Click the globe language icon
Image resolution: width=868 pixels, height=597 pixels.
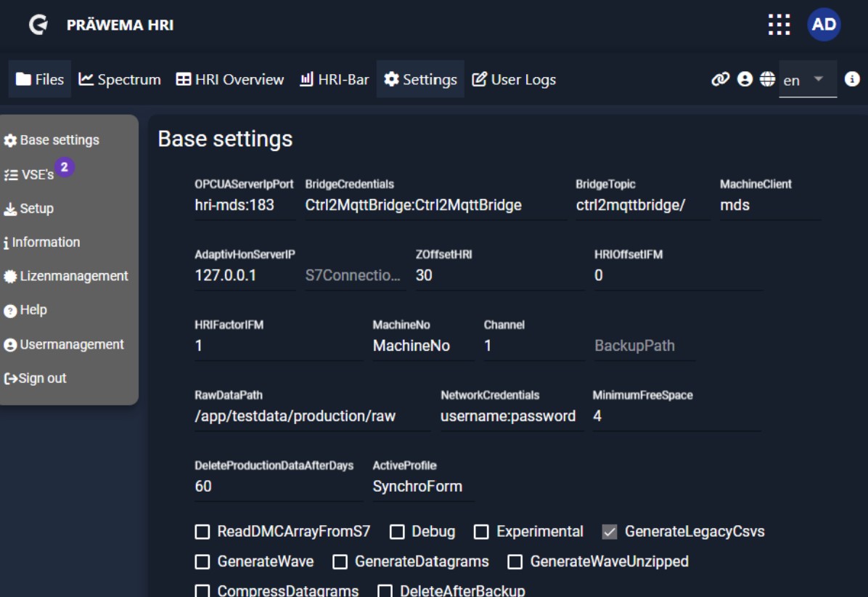point(767,79)
